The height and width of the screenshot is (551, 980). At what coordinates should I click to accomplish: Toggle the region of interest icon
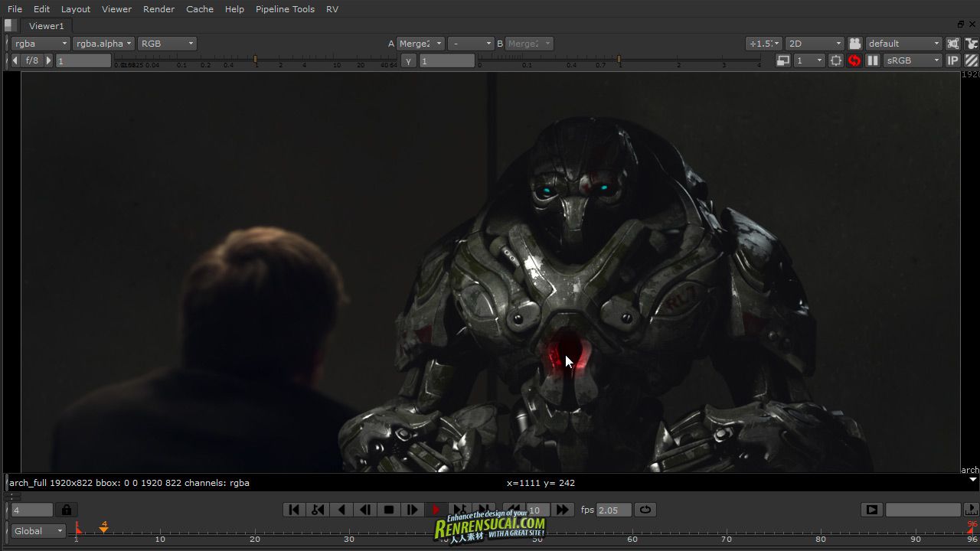[836, 60]
